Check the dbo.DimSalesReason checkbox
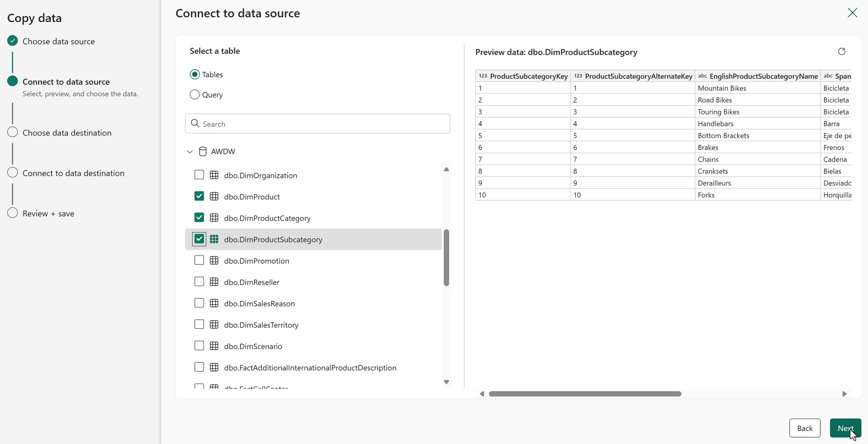868x444 pixels. [x=199, y=303]
